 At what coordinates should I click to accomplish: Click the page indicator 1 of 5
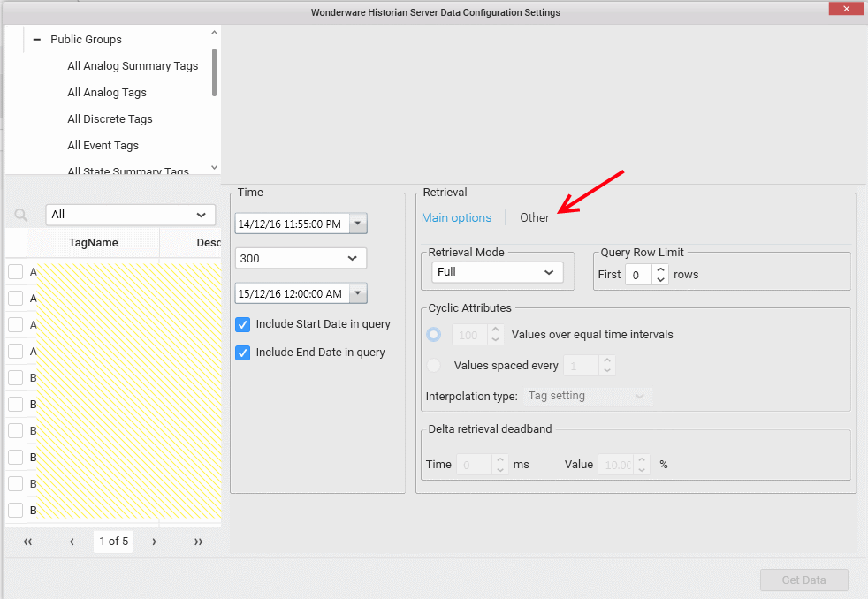pyautogui.click(x=113, y=542)
